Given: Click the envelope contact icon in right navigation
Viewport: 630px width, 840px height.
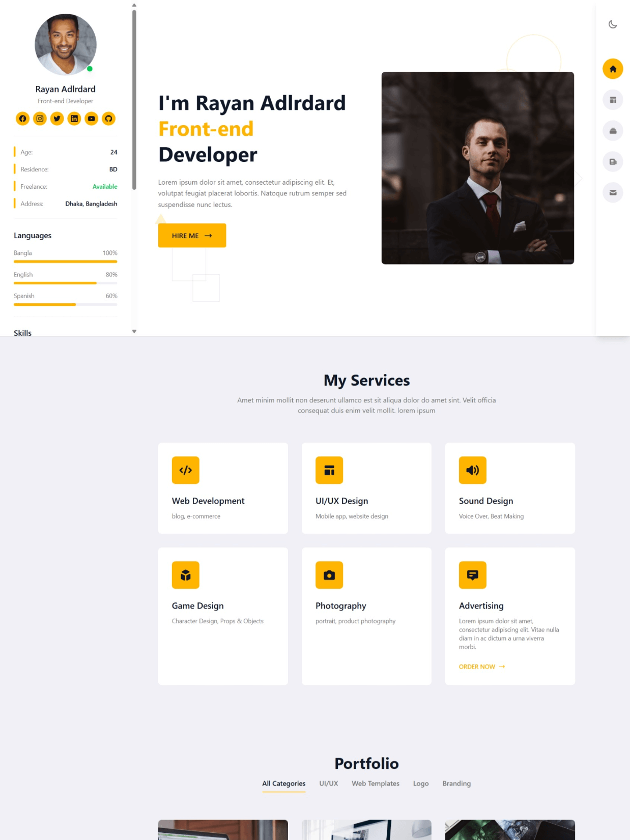Looking at the screenshot, I should click(613, 193).
